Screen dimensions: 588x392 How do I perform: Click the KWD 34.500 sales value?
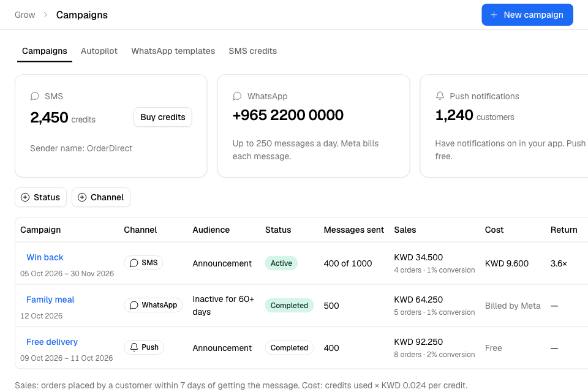point(418,257)
